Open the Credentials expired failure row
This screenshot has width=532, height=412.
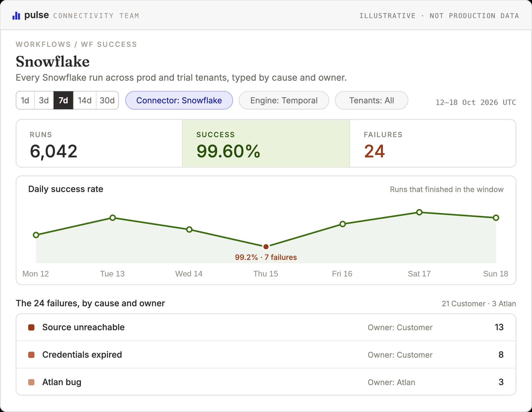(266, 355)
